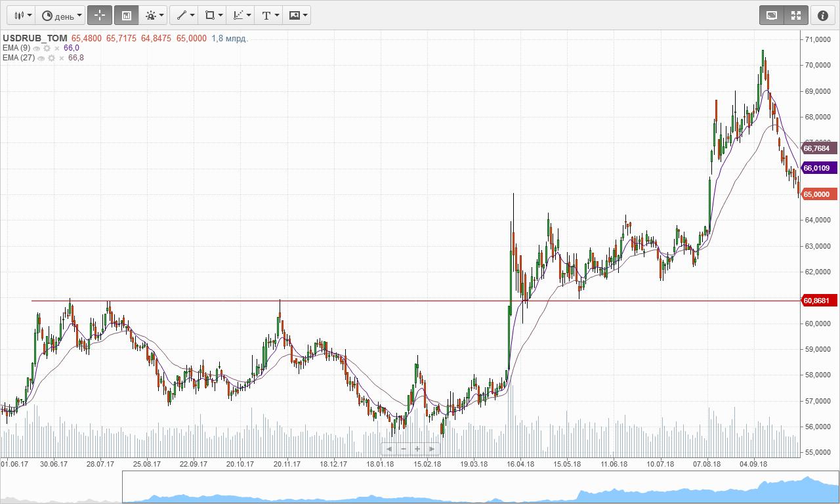Viewport: 840px width, 504px height.
Task: Toggle the volume bars display button
Action: tap(127, 15)
